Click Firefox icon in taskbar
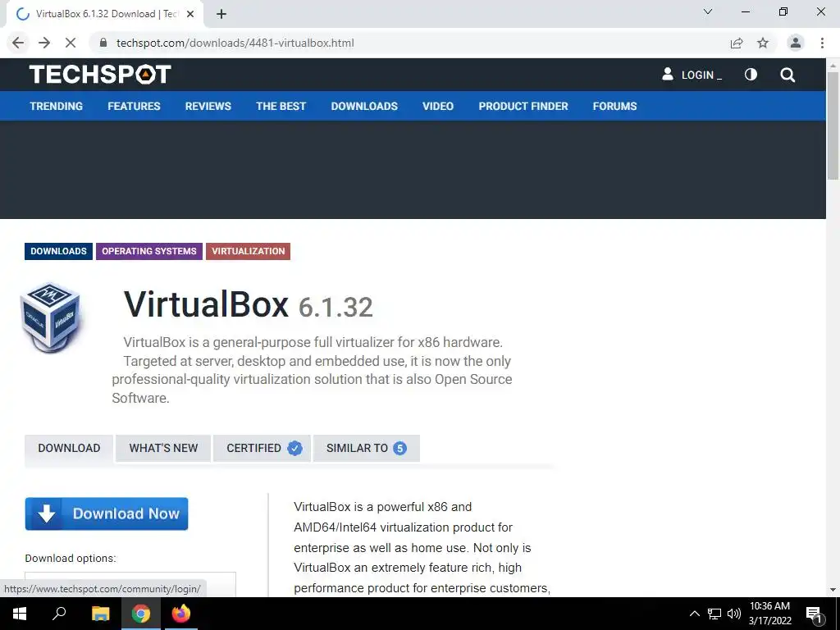The height and width of the screenshot is (630, 840). (x=181, y=614)
